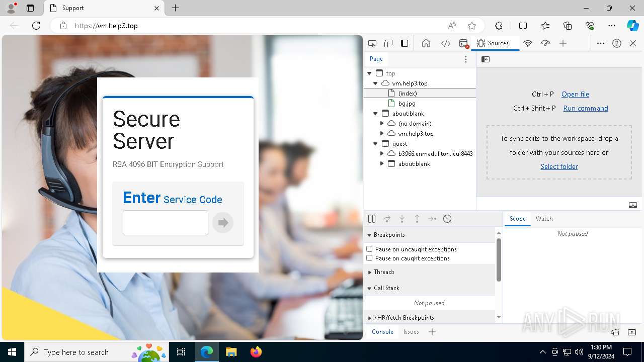Image resolution: width=644 pixels, height=362 pixels.
Task: Open Task View on taskbar
Action: [x=181, y=352]
